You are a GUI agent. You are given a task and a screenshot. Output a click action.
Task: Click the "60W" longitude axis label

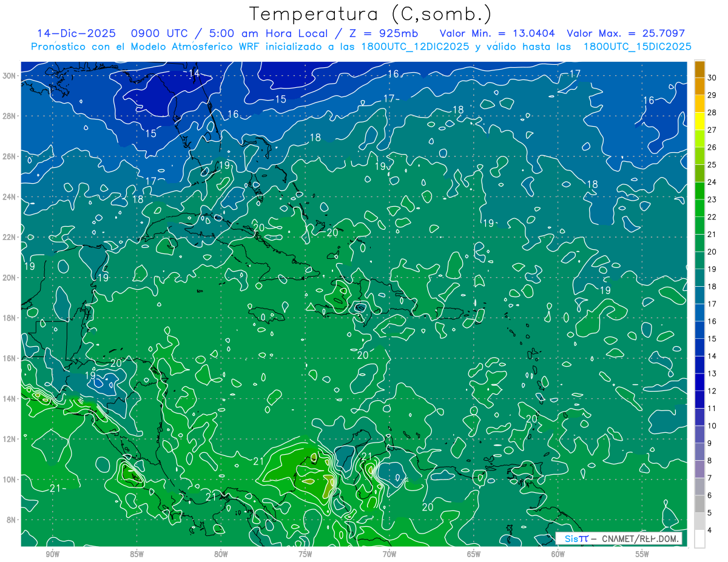pyautogui.click(x=558, y=554)
